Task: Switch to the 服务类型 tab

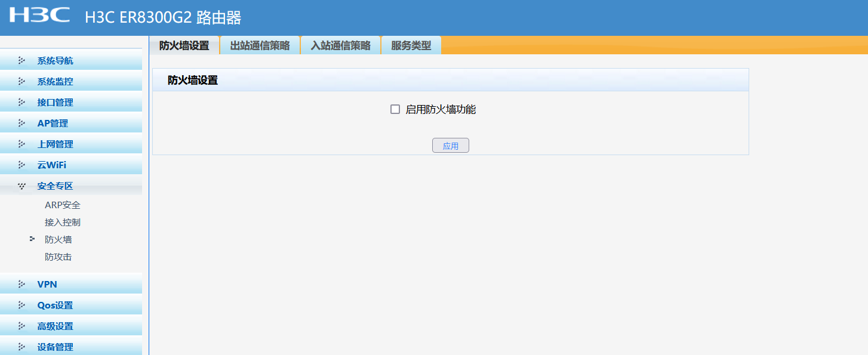Action: click(411, 45)
